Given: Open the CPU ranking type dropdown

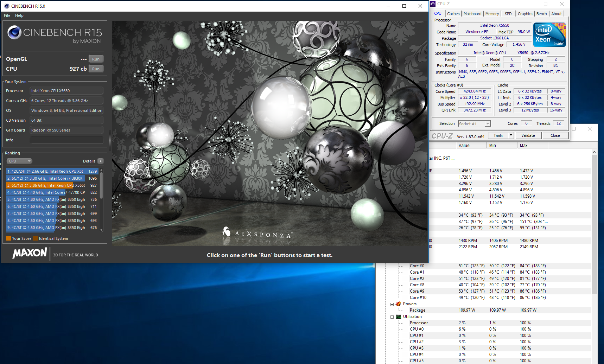Looking at the screenshot, I should [x=19, y=161].
